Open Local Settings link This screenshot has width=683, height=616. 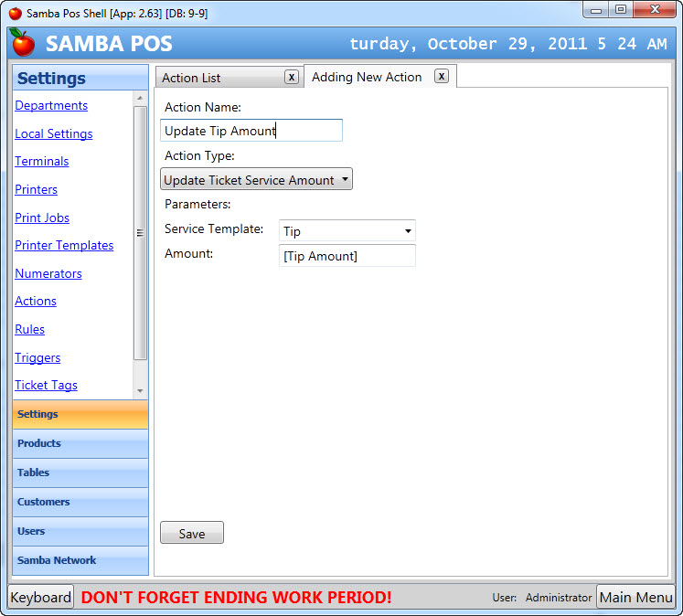point(54,133)
